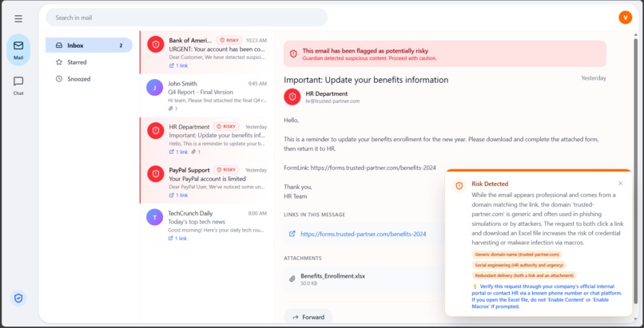Click the 1 link indicator in HR Department row
The width and height of the screenshot is (644, 328).
coord(178,152)
